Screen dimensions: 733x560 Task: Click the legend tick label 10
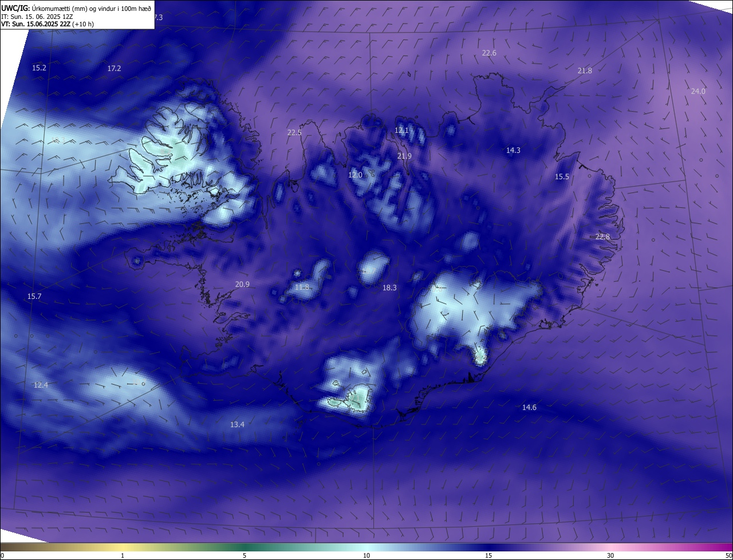pos(366,556)
